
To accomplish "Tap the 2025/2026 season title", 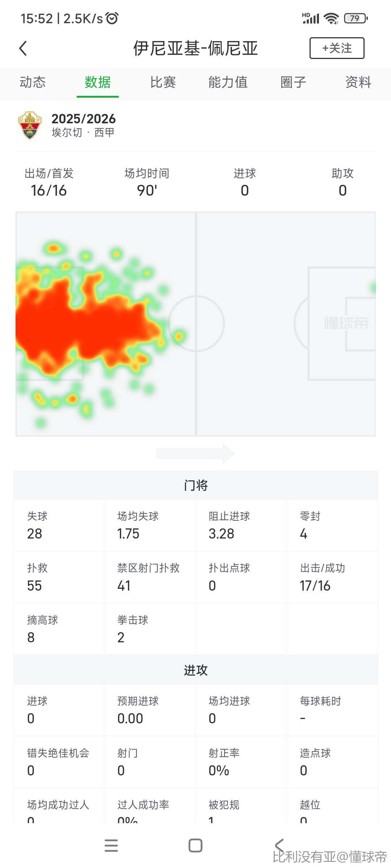I will tap(83, 119).
